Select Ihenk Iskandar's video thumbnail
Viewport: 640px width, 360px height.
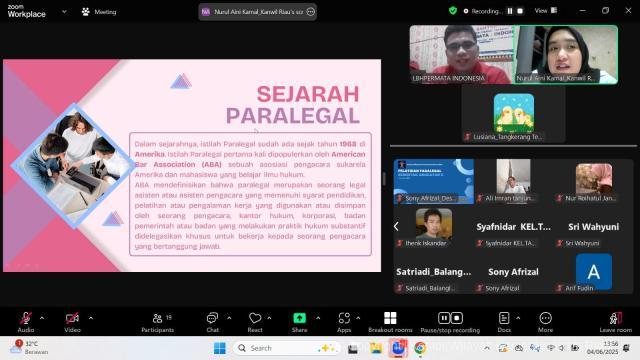click(x=434, y=227)
